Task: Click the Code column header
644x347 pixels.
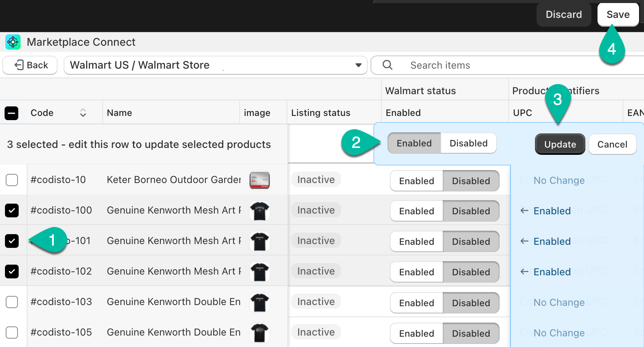Action: [42, 113]
